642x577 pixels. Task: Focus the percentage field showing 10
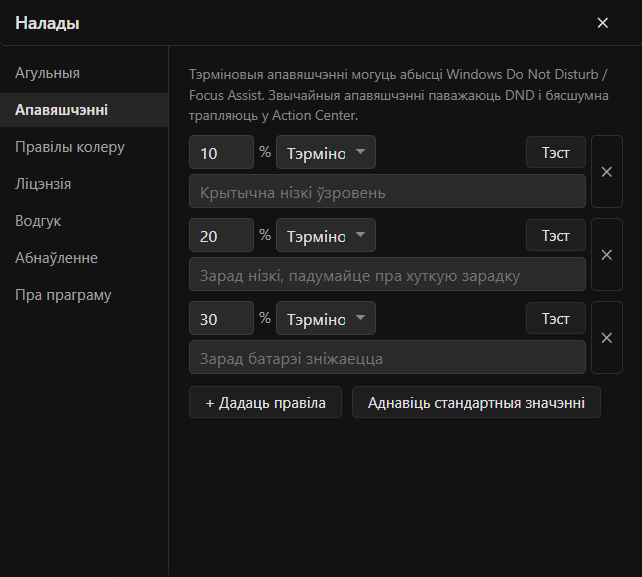pos(222,152)
